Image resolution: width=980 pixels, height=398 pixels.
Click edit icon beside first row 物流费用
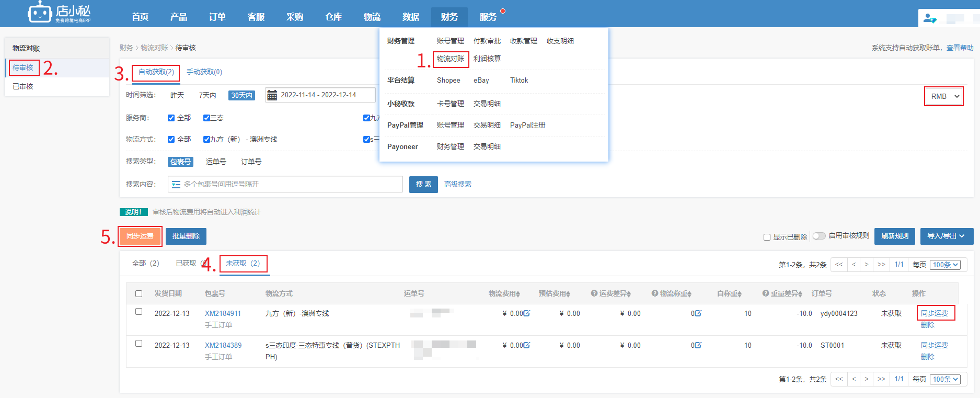coord(527,313)
